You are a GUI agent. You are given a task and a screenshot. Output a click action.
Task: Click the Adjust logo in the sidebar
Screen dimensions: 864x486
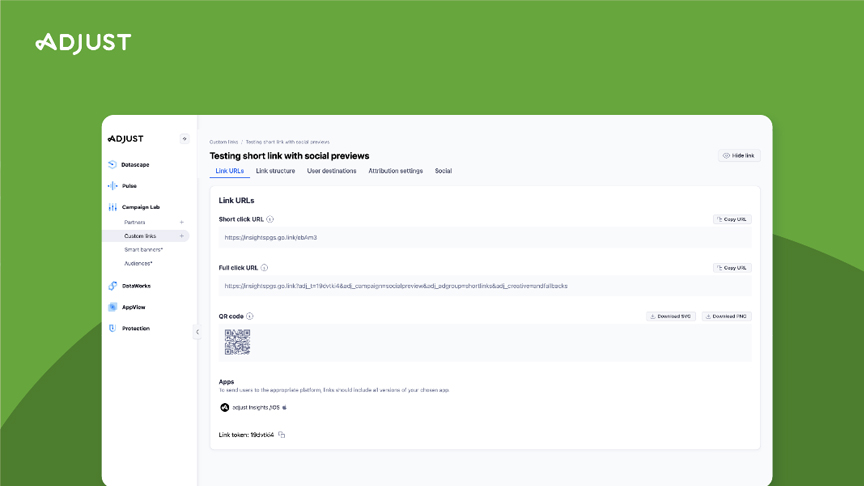coord(126,139)
